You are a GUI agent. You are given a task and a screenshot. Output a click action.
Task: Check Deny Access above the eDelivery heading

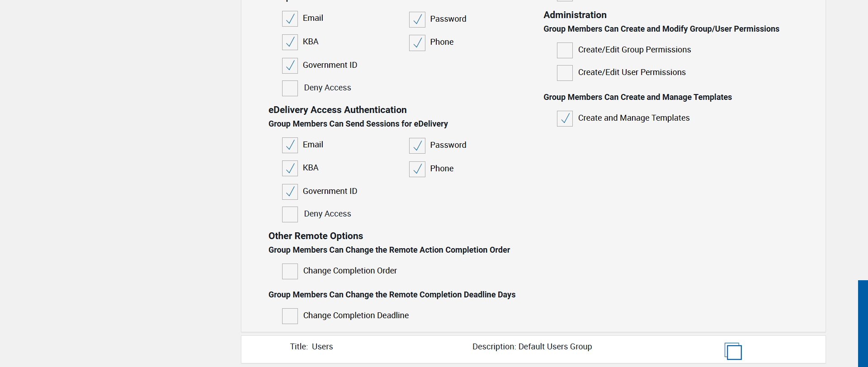pos(290,88)
